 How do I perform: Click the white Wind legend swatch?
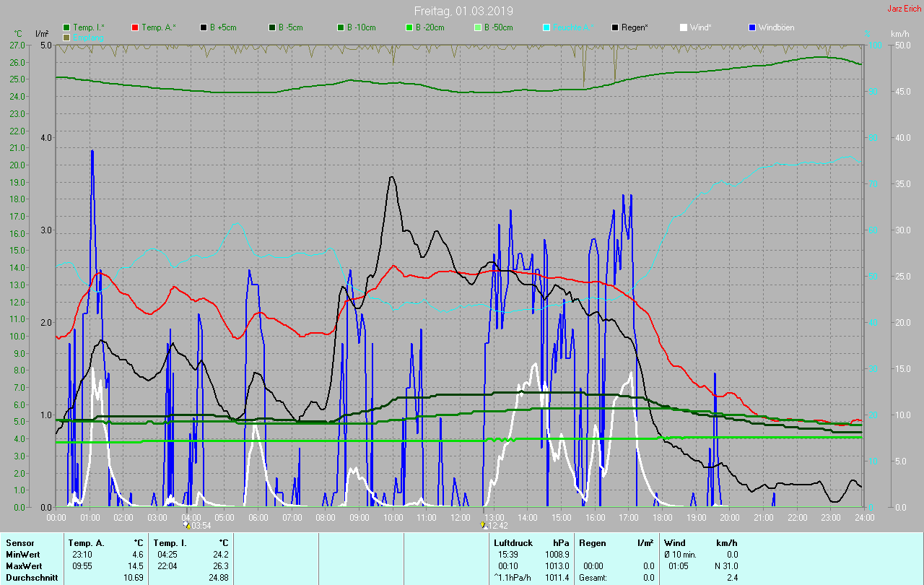click(684, 27)
